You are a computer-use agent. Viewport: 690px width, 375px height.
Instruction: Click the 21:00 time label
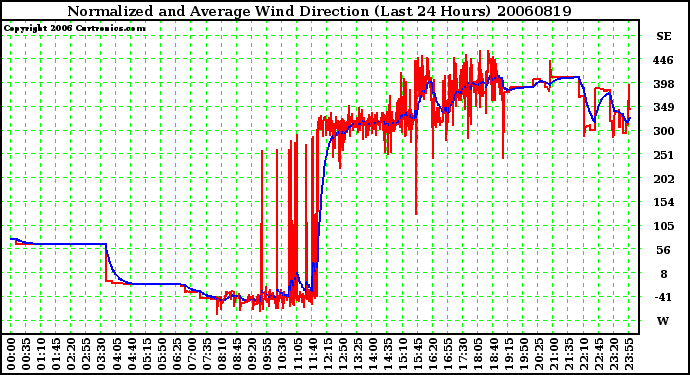click(554, 354)
